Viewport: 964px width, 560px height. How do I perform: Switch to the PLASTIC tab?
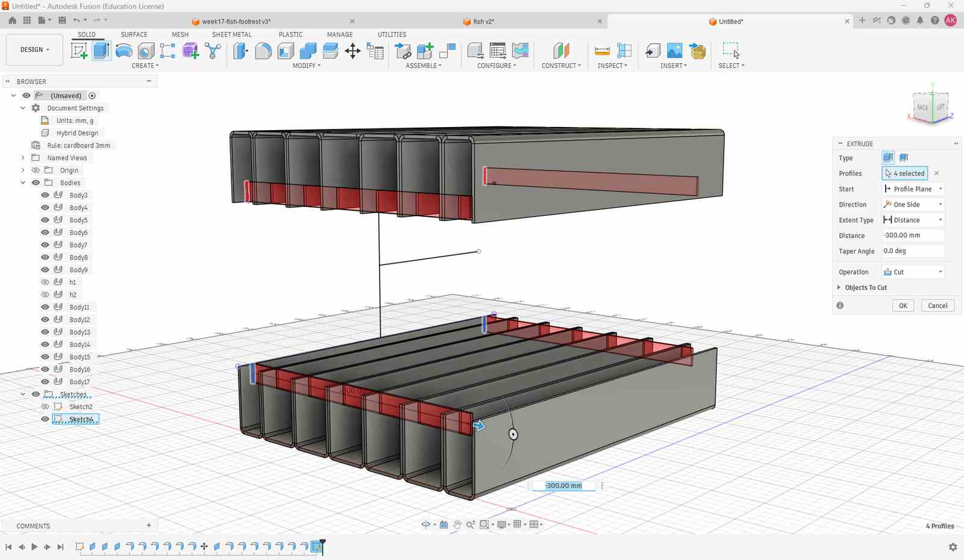[x=290, y=34]
